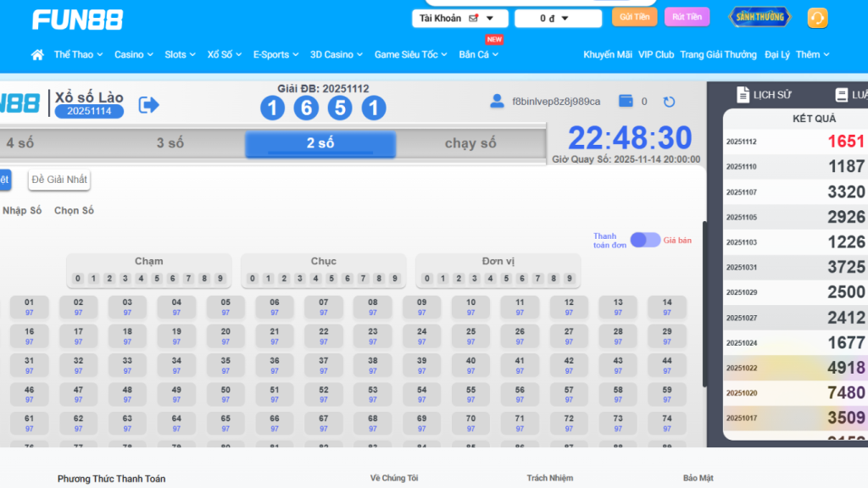Click the home icon in navigation bar
The width and height of the screenshot is (868, 488).
36,55
